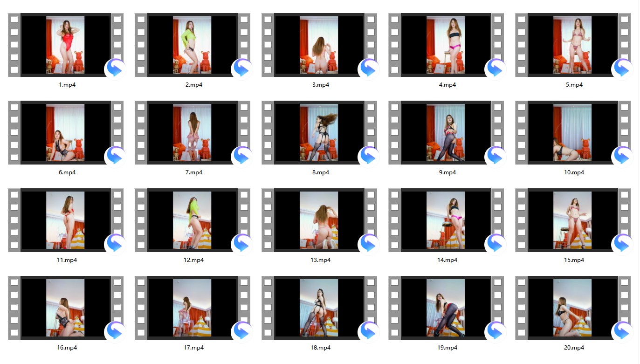Screen dimensions: 640x364
Task: Select the 12.mp4 video thumbnail
Action: tap(193, 220)
